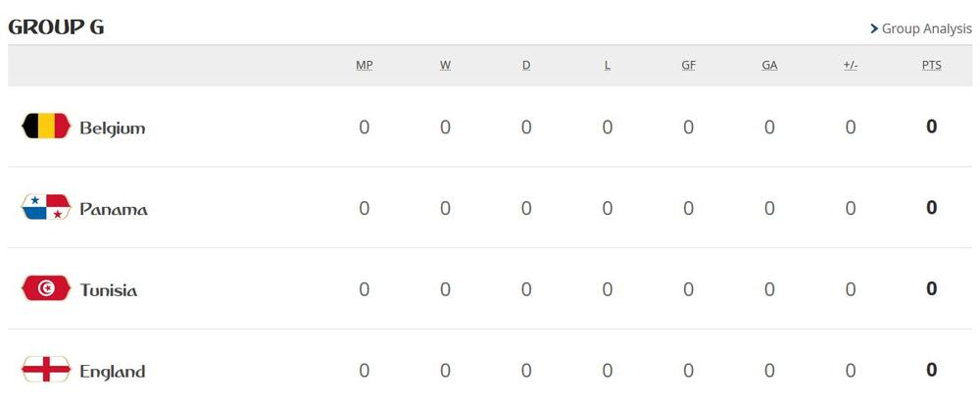Click the chevron beside Group Analysis
This screenshot has width=980, height=408.
point(874,28)
